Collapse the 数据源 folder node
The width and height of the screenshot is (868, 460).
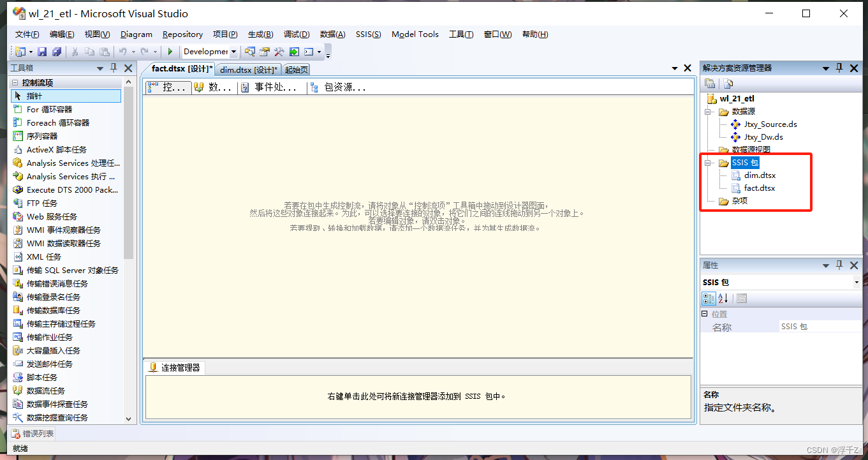707,112
